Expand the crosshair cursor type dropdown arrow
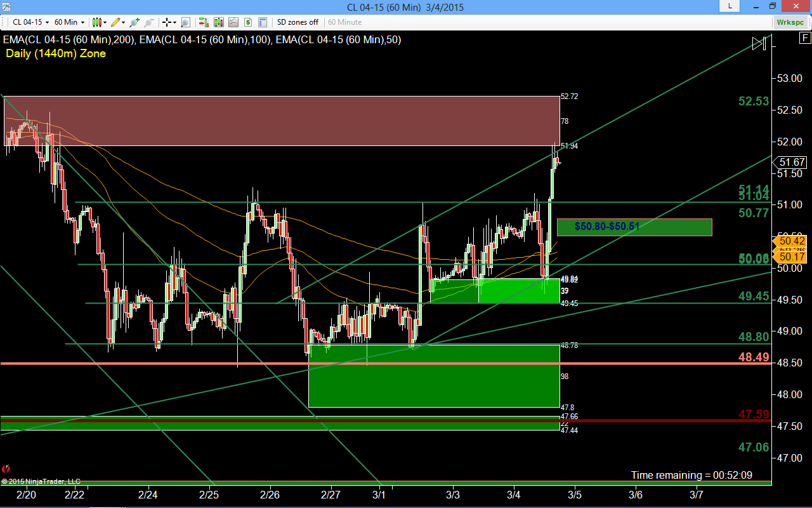The width and height of the screenshot is (812, 508). pos(174,22)
